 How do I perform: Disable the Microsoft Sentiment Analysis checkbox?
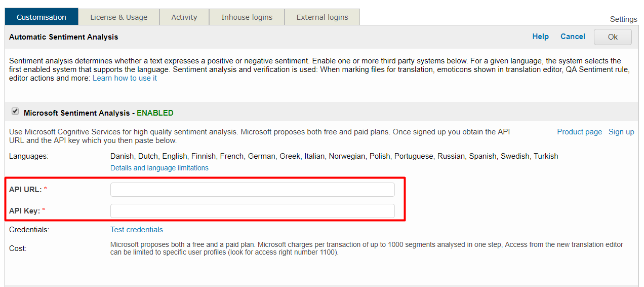(15, 112)
